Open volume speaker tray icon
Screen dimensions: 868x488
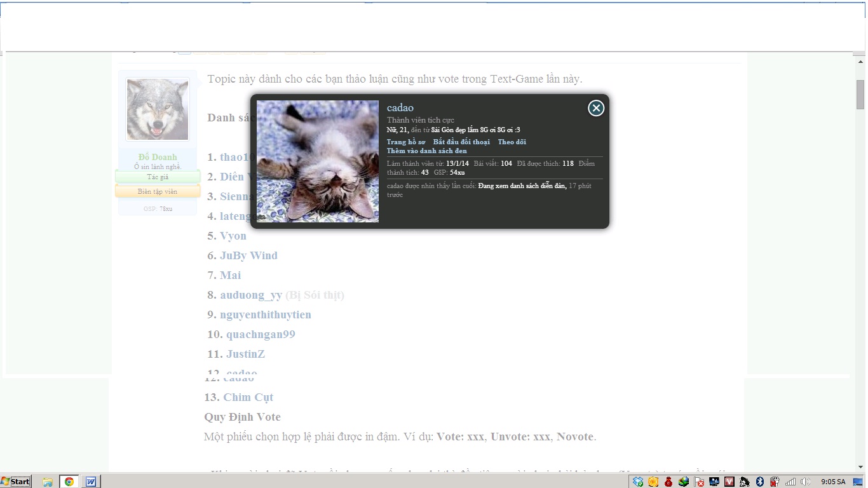805,482
